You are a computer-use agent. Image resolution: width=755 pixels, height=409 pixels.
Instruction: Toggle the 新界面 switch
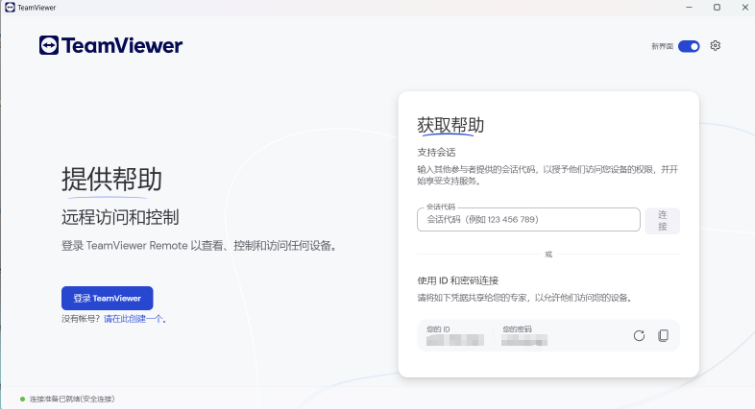[689, 46]
